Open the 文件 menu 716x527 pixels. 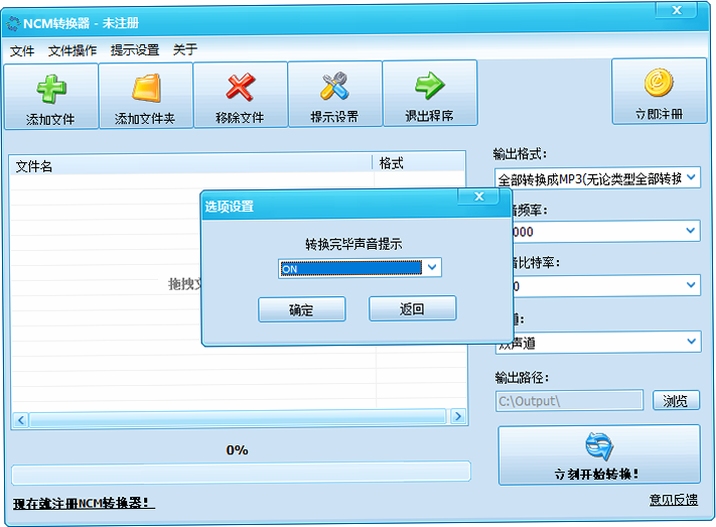22,51
